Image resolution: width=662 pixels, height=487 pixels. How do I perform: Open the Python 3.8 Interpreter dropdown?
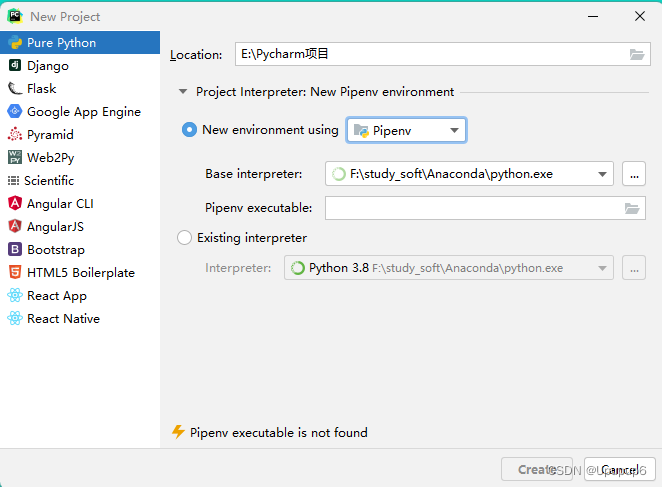coord(449,268)
